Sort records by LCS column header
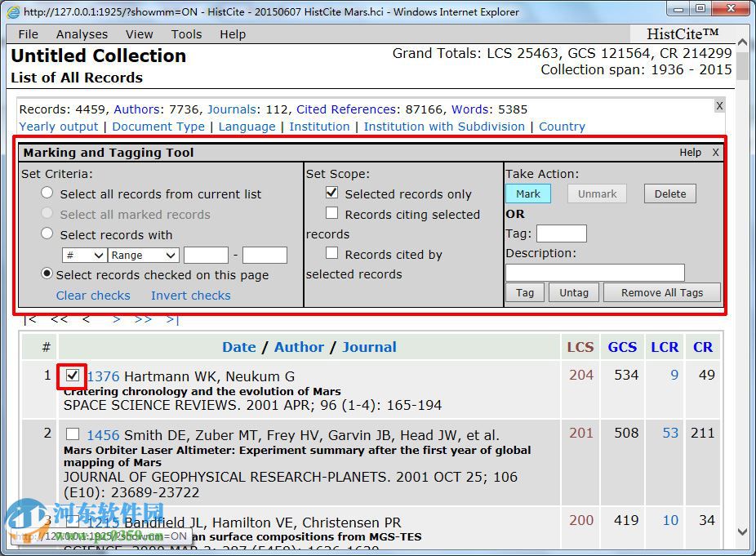756x556 pixels. point(580,347)
